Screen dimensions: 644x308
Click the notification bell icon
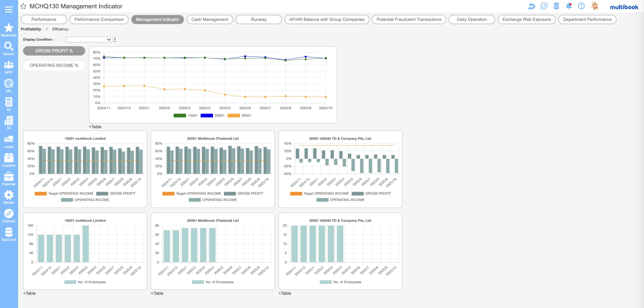click(x=568, y=6)
